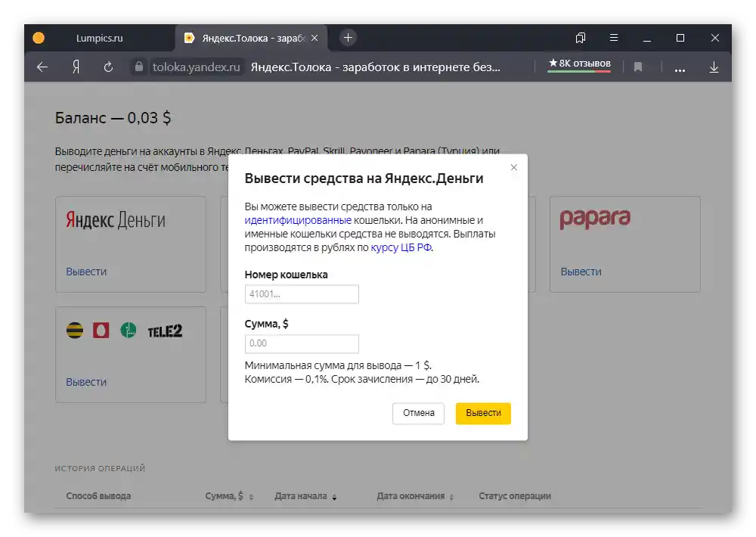The height and width of the screenshot is (537, 756).
Task: Click the Баланс — 0,03 $ heading
Action: tap(113, 118)
